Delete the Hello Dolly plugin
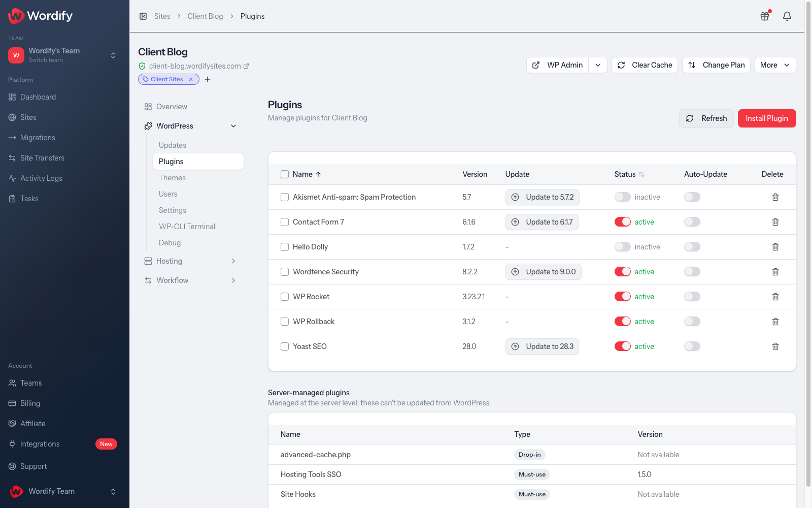Image resolution: width=812 pixels, height=508 pixels. pyautogui.click(x=775, y=247)
